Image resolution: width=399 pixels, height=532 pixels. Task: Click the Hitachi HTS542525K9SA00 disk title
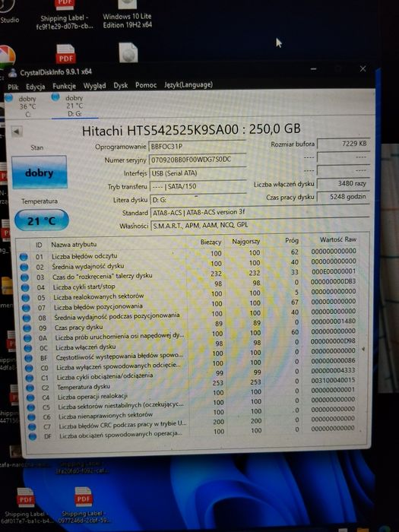coord(192,130)
